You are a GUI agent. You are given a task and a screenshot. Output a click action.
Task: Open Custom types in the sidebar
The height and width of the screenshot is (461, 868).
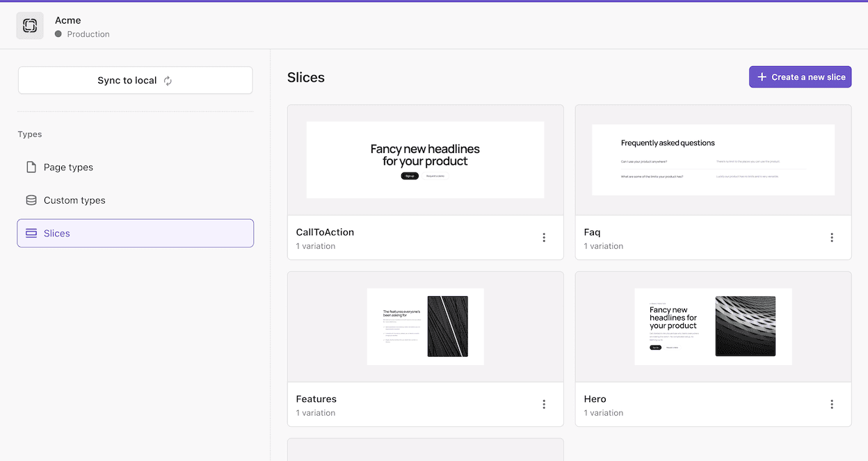tap(136, 200)
